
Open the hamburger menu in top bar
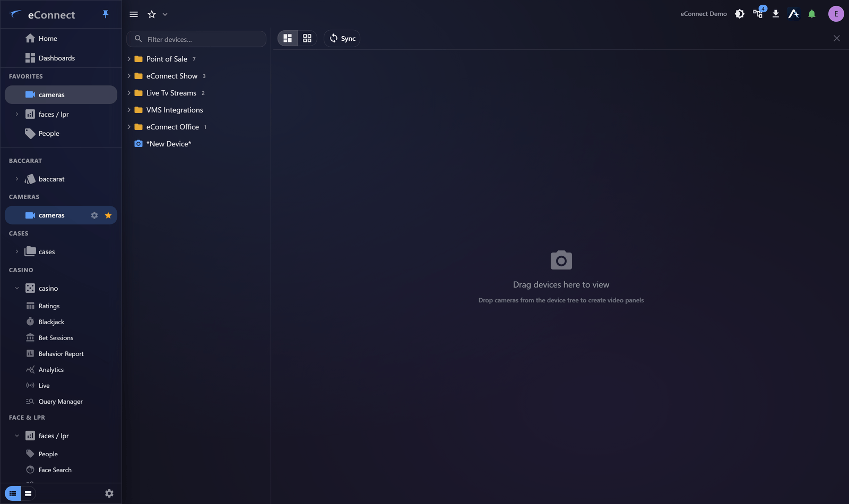(134, 14)
